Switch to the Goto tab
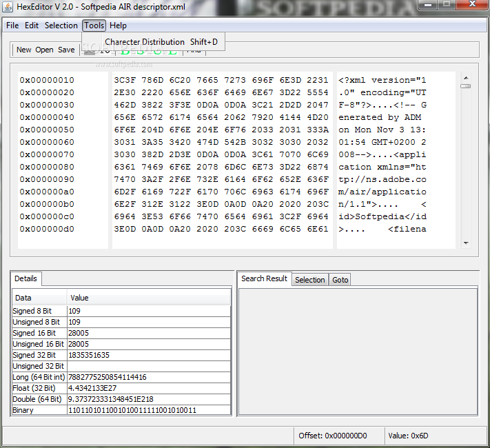 tap(340, 280)
